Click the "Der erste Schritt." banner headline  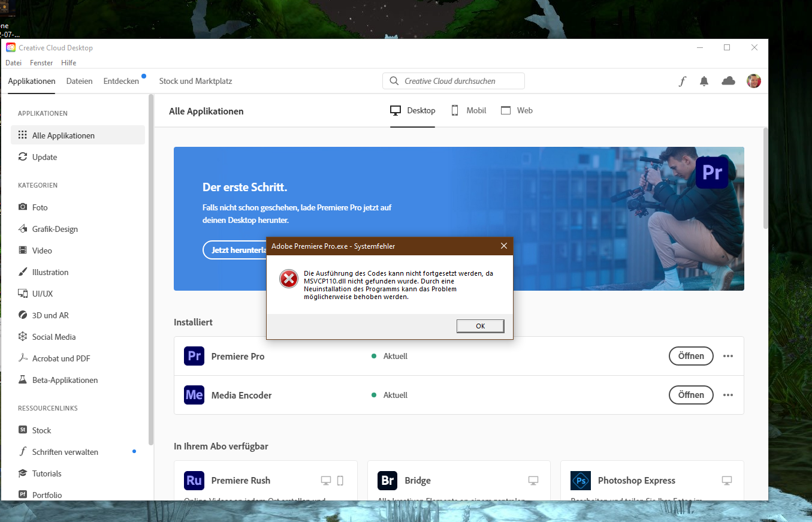point(245,187)
